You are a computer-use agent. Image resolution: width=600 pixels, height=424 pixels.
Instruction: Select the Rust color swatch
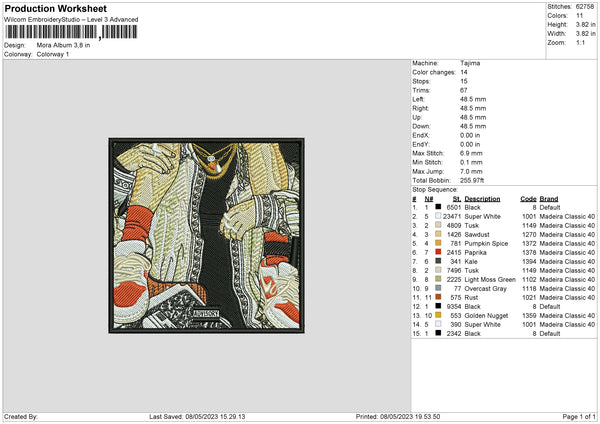pos(438,297)
